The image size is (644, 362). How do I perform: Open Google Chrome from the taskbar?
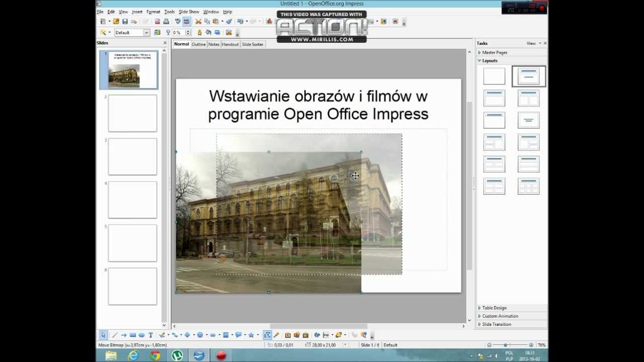155,355
